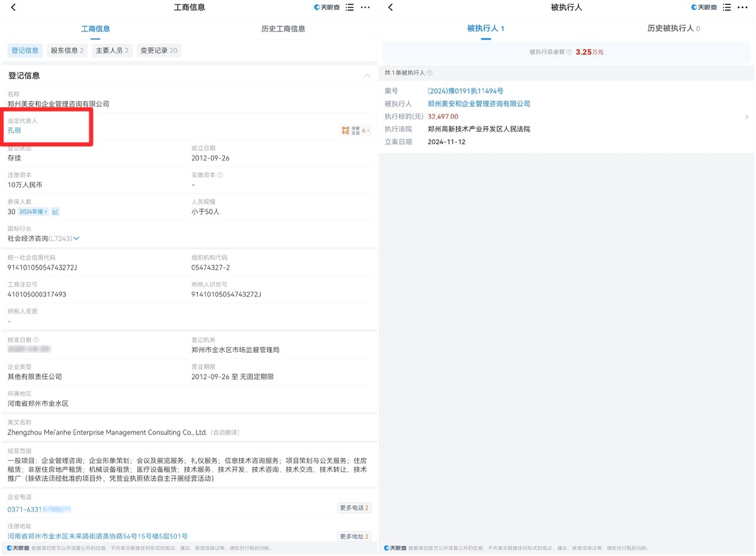
Task: Go back from 被执行人 page
Action: pyautogui.click(x=391, y=8)
